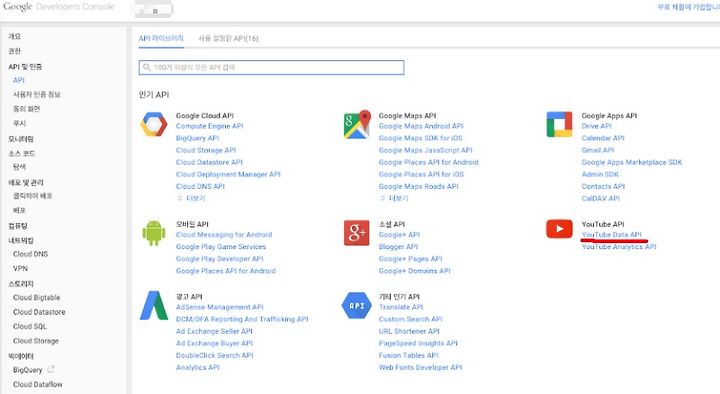Viewport: 720px width, 394px height.
Task: Click the AdWords advertising API icon
Action: click(x=154, y=305)
